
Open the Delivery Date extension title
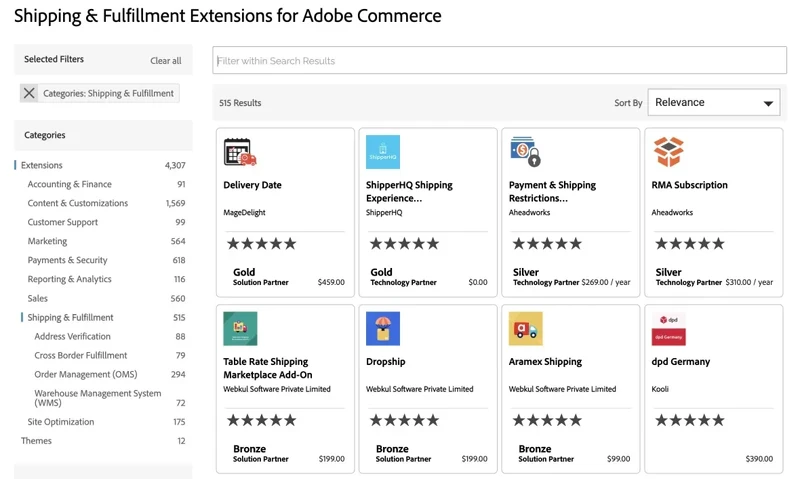[x=252, y=185]
